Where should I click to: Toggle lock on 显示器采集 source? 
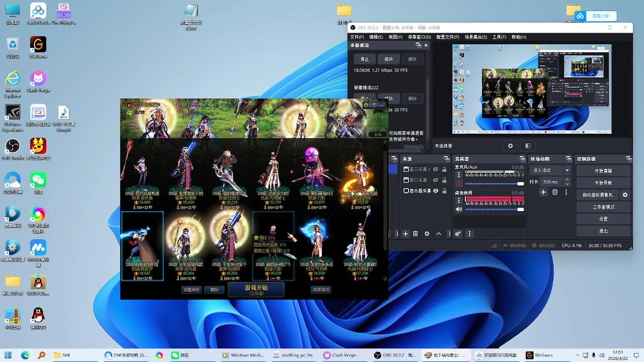click(x=444, y=191)
